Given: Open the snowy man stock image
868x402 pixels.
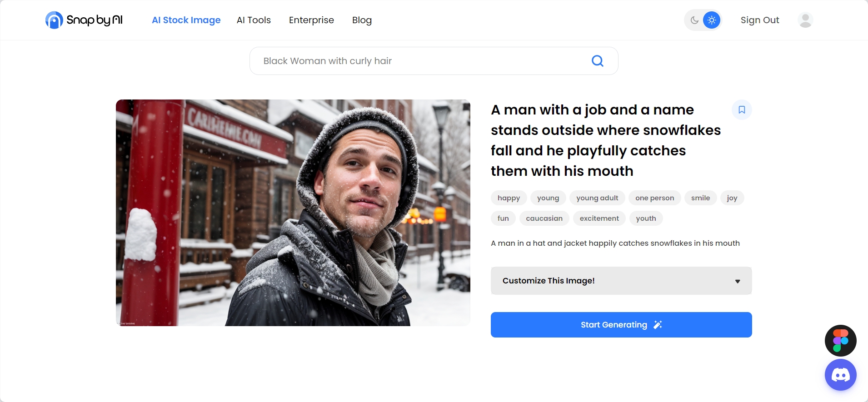Looking at the screenshot, I should (x=293, y=213).
